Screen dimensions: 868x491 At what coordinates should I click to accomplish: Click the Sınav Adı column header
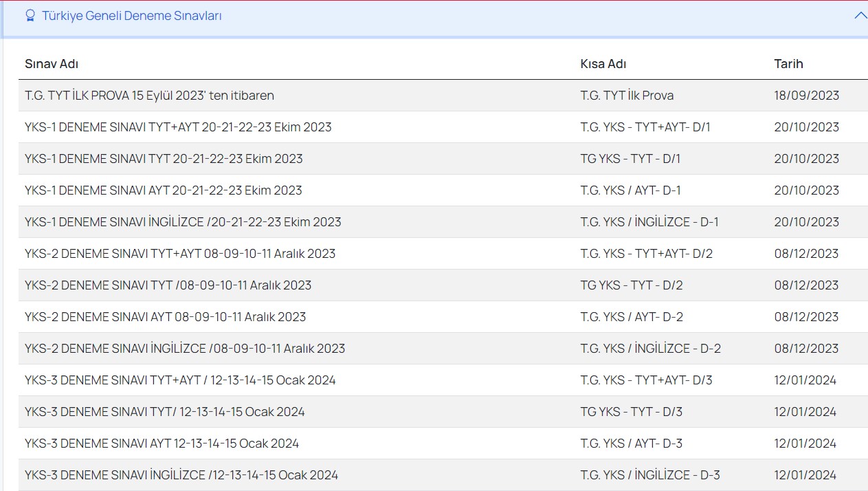click(x=52, y=64)
